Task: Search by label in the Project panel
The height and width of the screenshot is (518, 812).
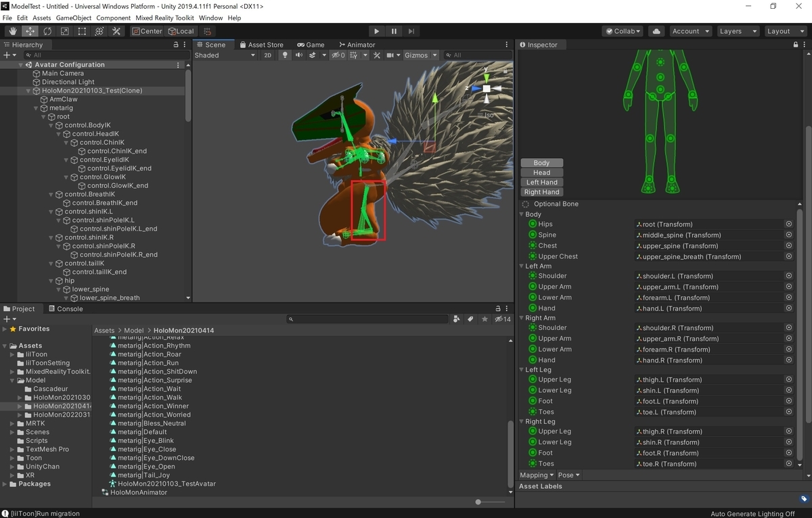Action: click(x=471, y=319)
